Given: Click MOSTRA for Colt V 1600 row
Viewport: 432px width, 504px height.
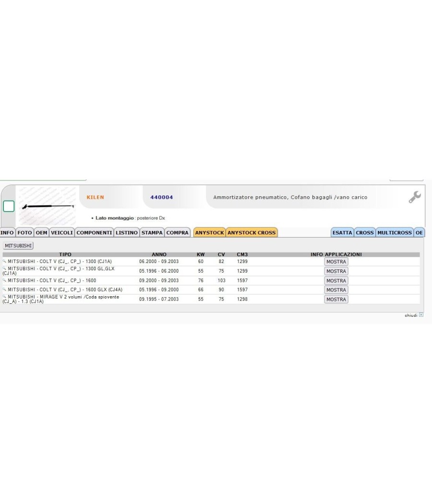Looking at the screenshot, I should point(336,281).
